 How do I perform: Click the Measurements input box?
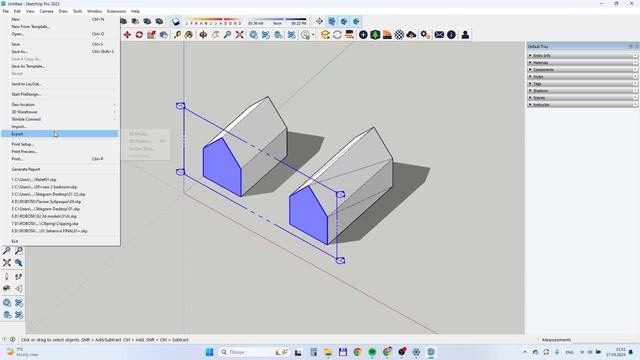click(605, 340)
